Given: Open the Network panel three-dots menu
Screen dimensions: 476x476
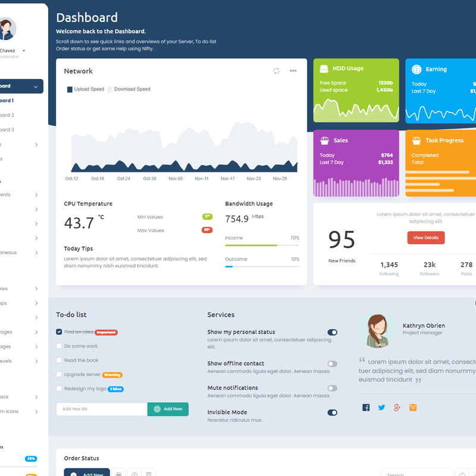Looking at the screenshot, I should (x=293, y=71).
